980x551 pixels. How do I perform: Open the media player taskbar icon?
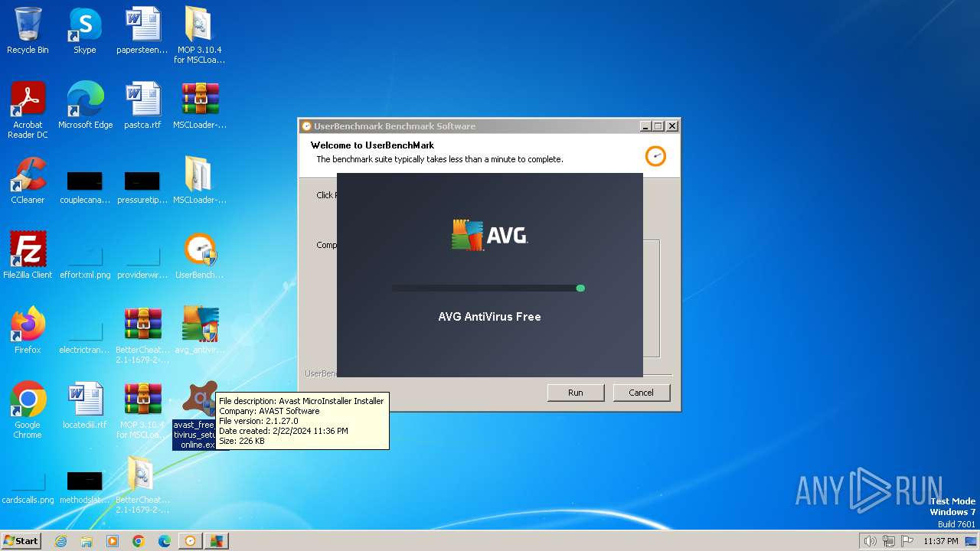tap(113, 541)
